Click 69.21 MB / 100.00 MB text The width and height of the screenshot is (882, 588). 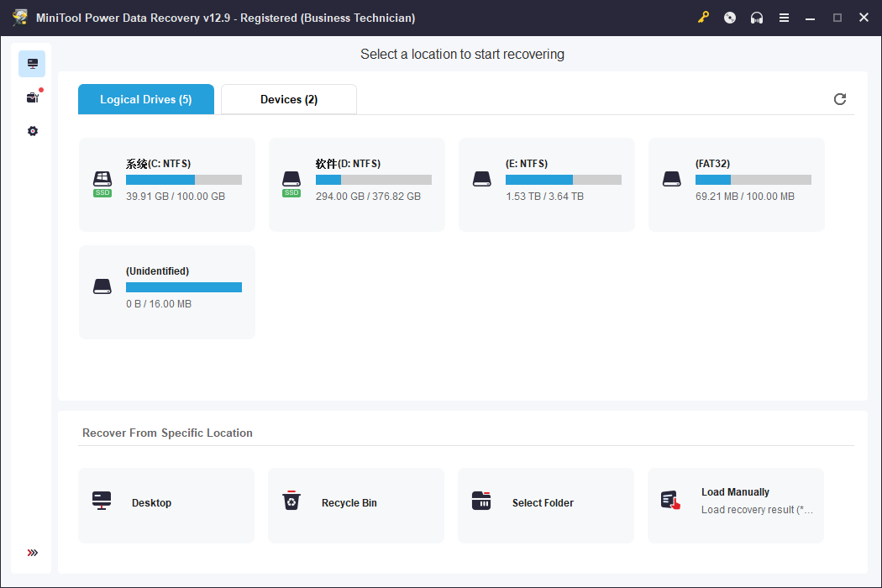tap(745, 197)
